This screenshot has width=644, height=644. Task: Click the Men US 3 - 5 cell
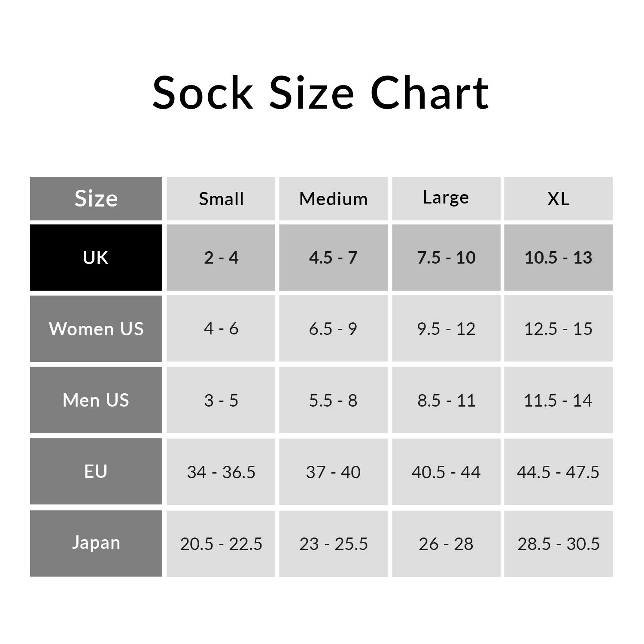(x=221, y=400)
